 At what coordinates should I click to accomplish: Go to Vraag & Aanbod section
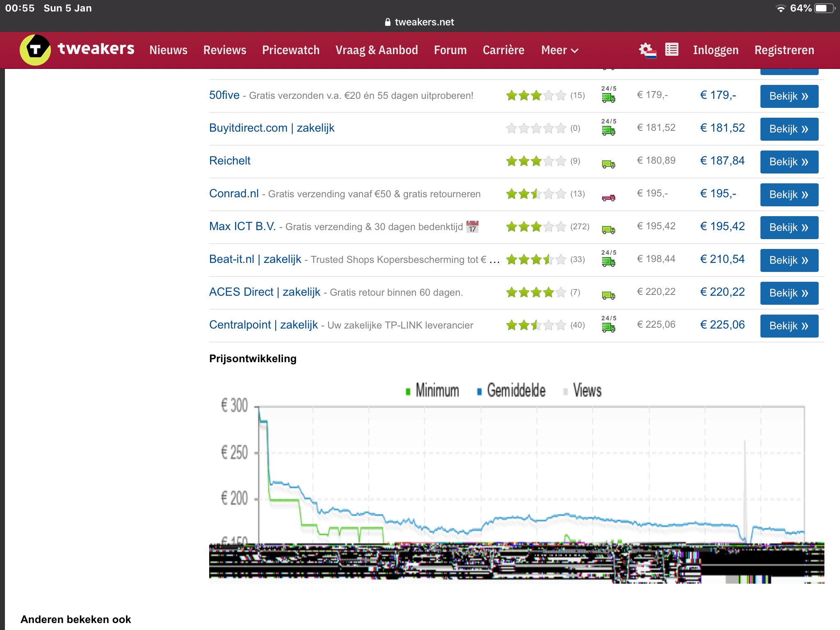pos(377,50)
